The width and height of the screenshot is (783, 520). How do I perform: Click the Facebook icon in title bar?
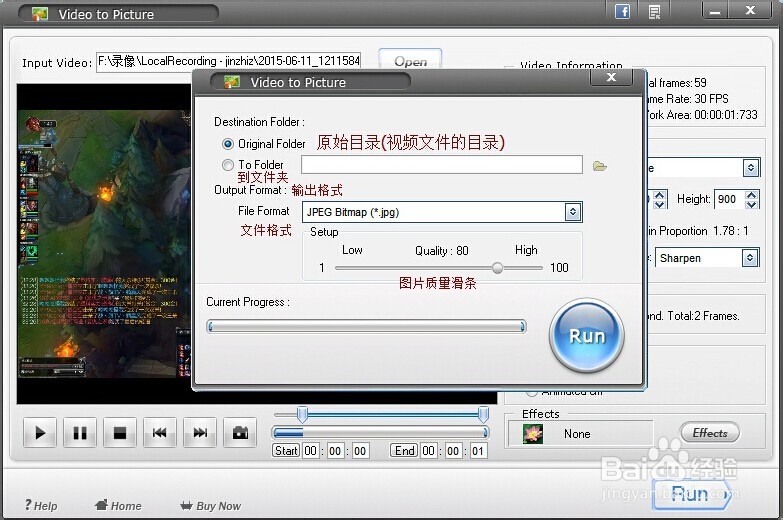coord(622,11)
